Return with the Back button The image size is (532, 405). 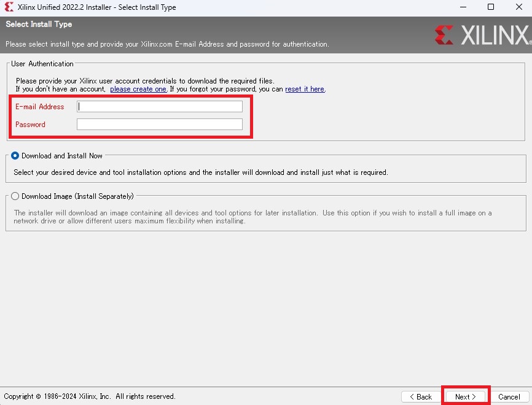[x=421, y=396]
